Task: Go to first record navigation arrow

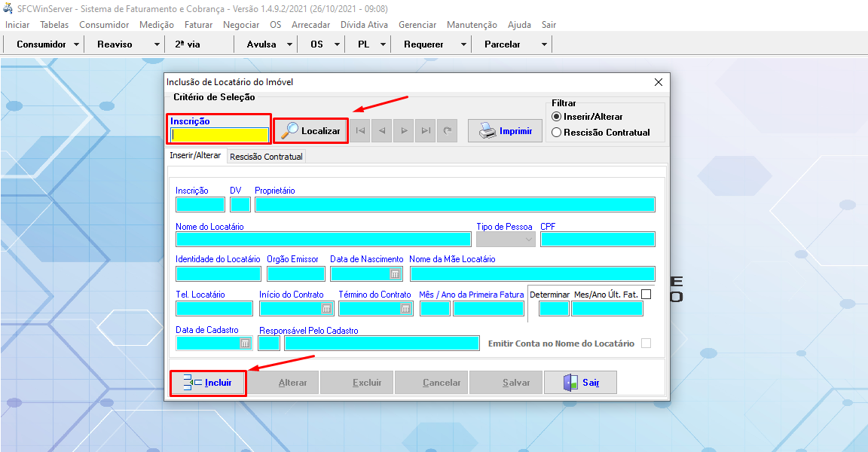Action: 361,131
